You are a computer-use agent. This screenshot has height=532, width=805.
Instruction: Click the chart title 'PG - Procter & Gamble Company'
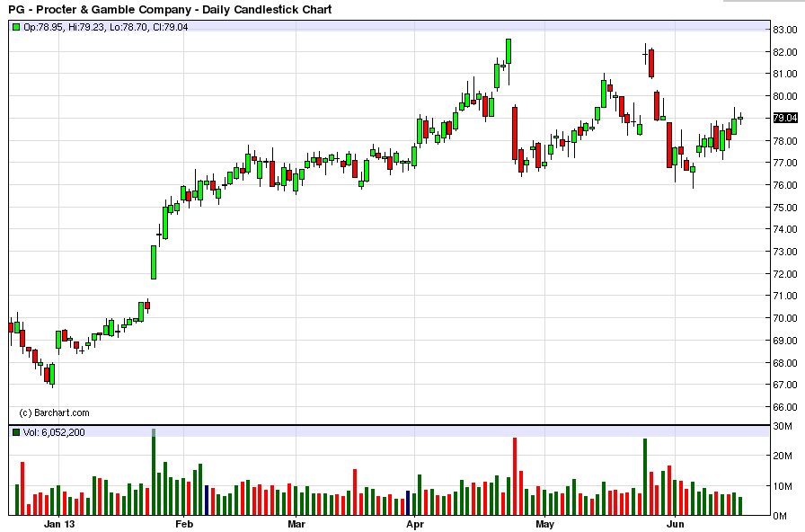coord(100,9)
